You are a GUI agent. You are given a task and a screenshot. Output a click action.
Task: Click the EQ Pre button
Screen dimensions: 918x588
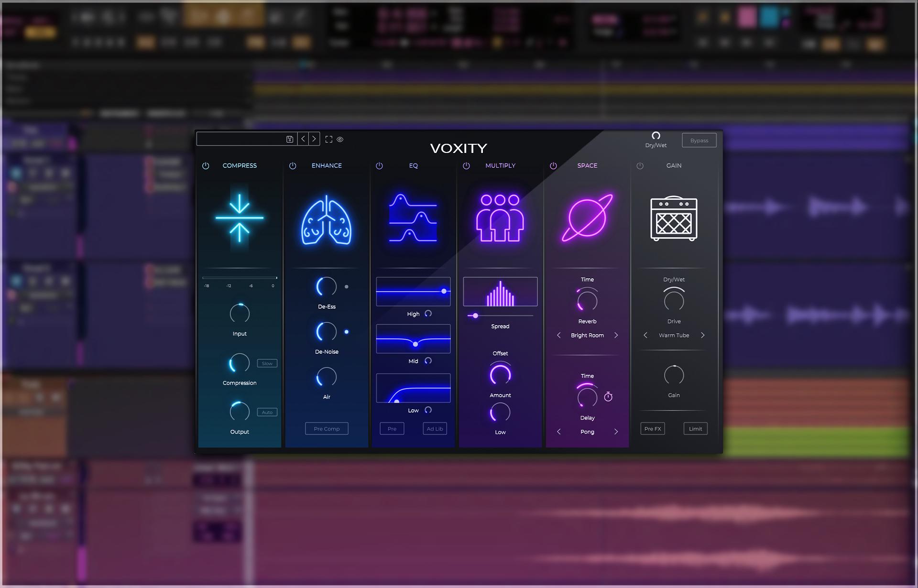click(392, 429)
